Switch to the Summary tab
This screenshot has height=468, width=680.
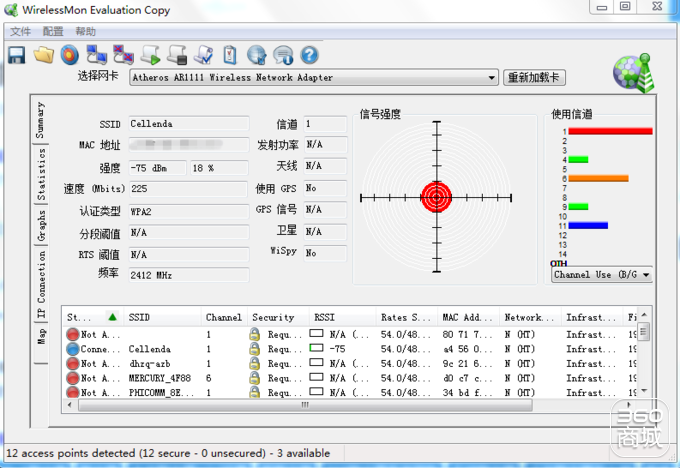[40, 120]
